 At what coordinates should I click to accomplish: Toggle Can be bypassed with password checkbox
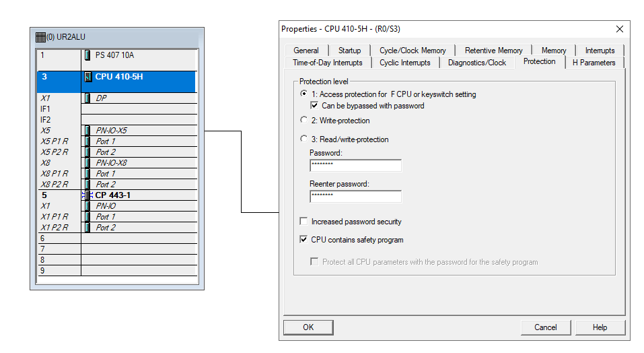point(314,106)
